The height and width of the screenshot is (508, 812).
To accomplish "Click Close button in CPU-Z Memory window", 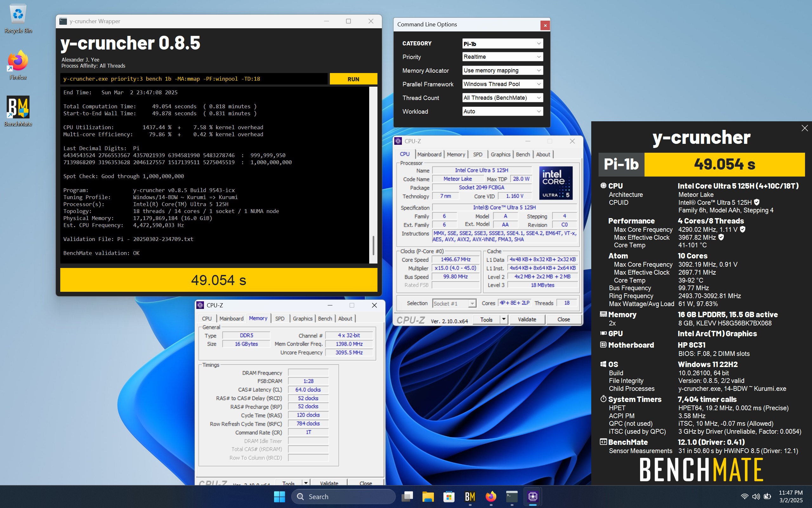I will (365, 483).
